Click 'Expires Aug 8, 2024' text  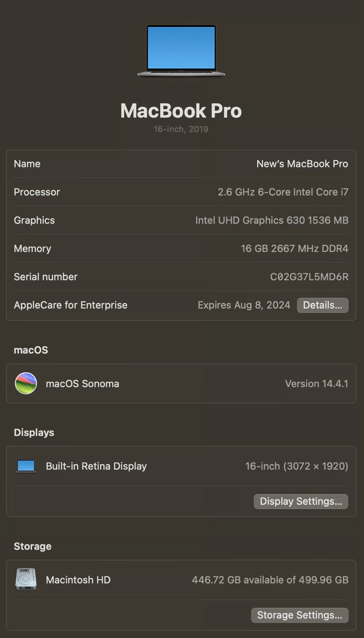(x=244, y=305)
